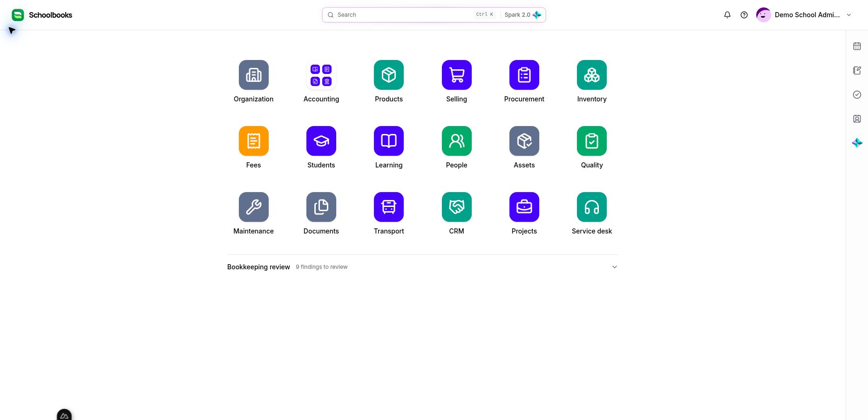Click the Organization label text
This screenshot has width=868, height=420.
[x=253, y=99]
